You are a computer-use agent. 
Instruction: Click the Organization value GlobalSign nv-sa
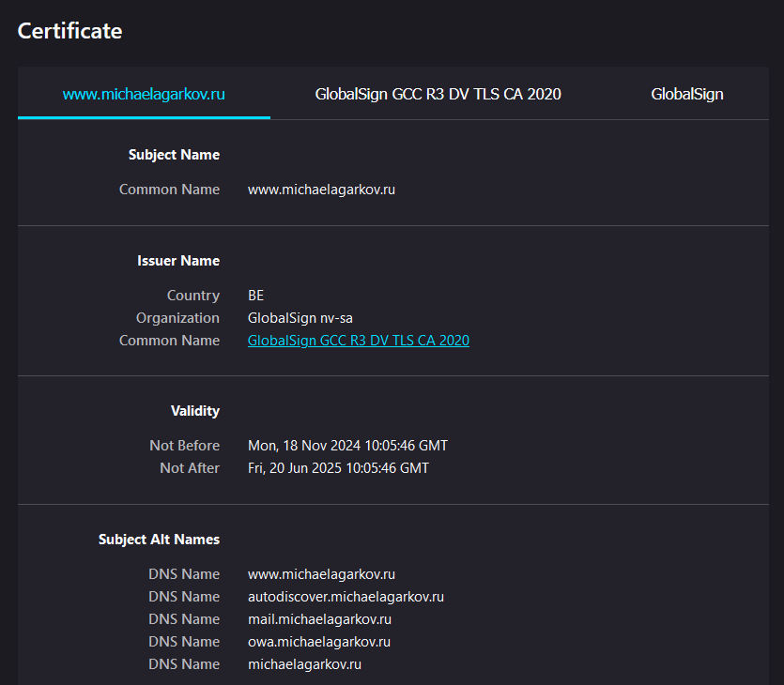click(300, 318)
